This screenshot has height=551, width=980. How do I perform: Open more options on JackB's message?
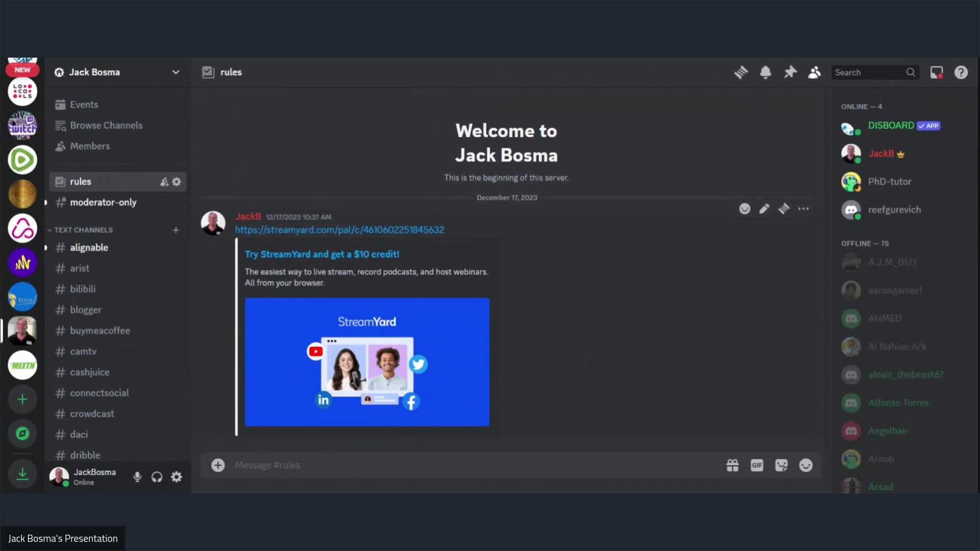[x=803, y=209]
